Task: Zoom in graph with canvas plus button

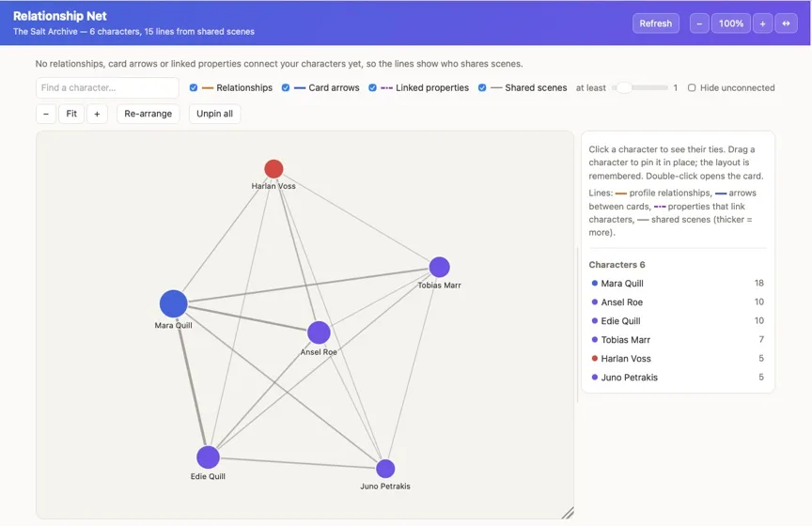Action: pyautogui.click(x=97, y=114)
